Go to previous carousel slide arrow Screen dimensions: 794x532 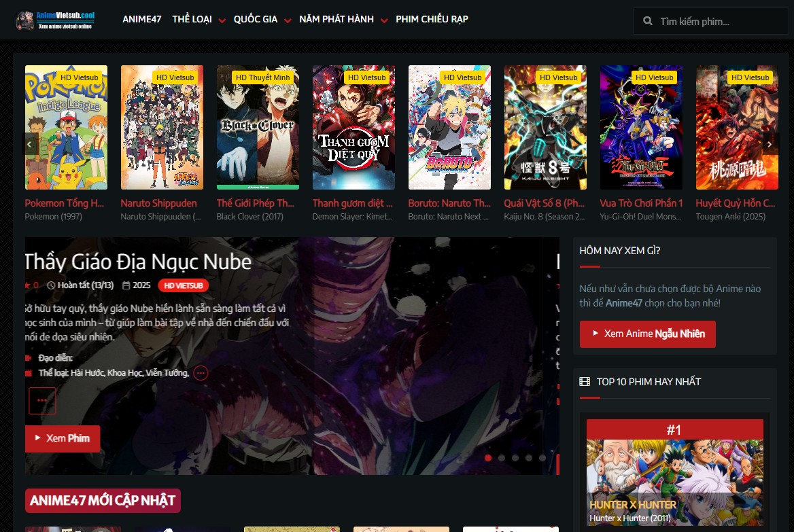(29, 144)
